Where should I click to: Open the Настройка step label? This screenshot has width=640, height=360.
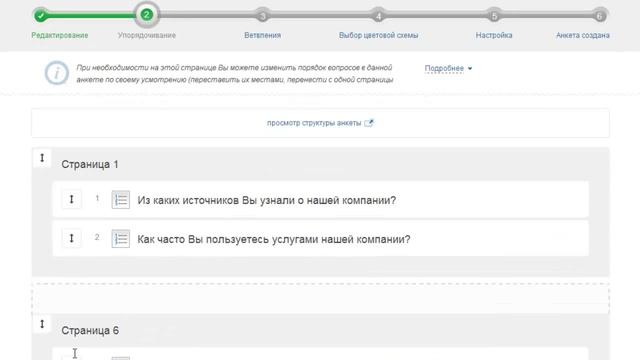(x=494, y=36)
